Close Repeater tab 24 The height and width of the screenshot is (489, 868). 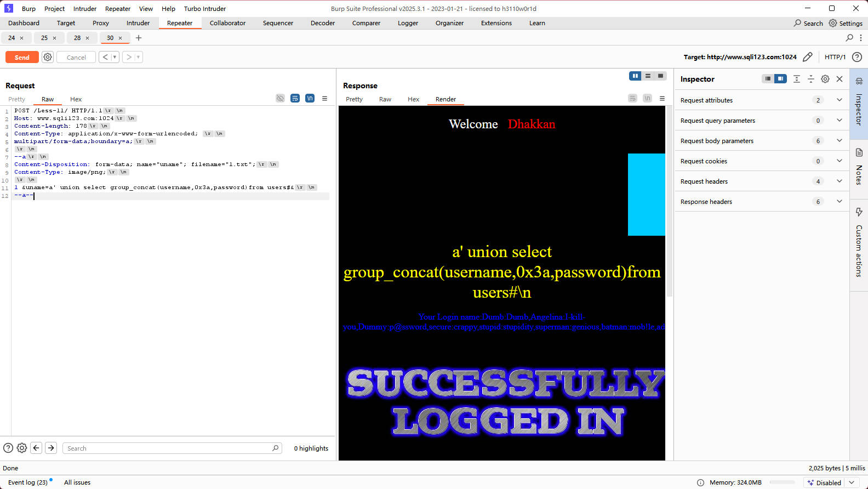point(22,38)
